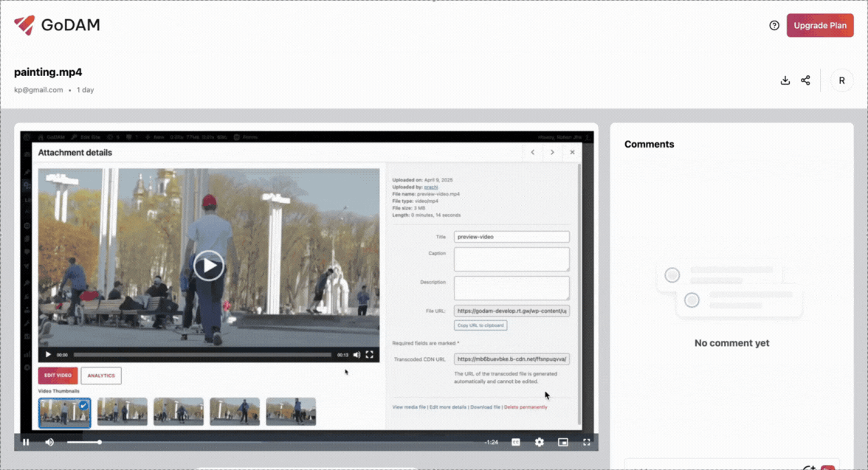Select the fourth video thumbnail
The height and width of the screenshot is (470, 868).
click(235, 412)
